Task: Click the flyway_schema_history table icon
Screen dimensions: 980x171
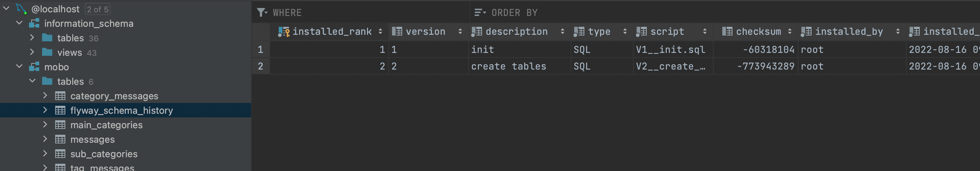Action: [60, 110]
